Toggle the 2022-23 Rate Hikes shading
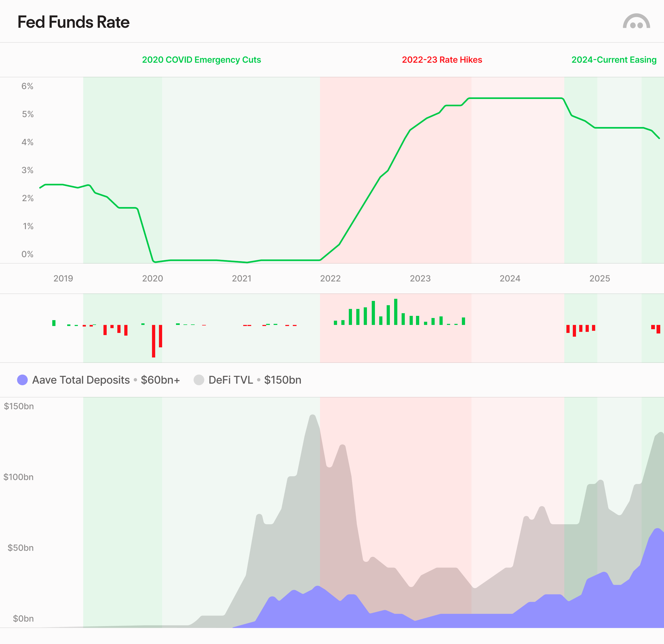Image resolution: width=664 pixels, height=644 pixels. [442, 60]
